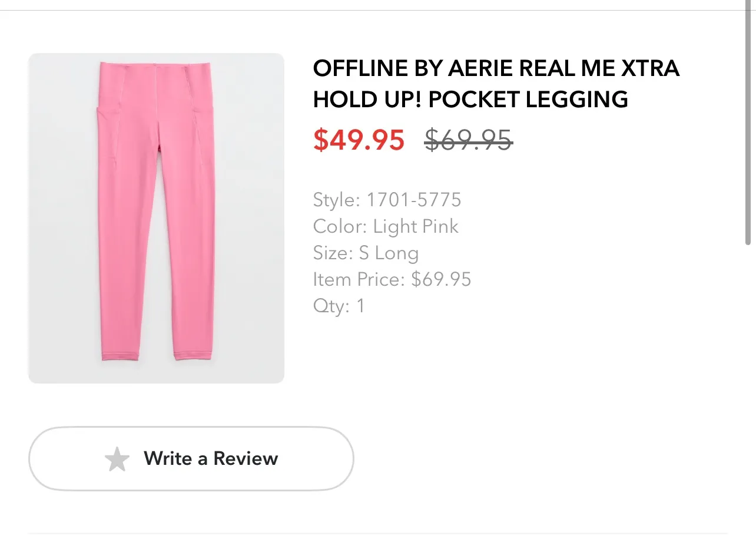Click the Qty: 1 label
This screenshot has width=756, height=545.
(x=339, y=306)
